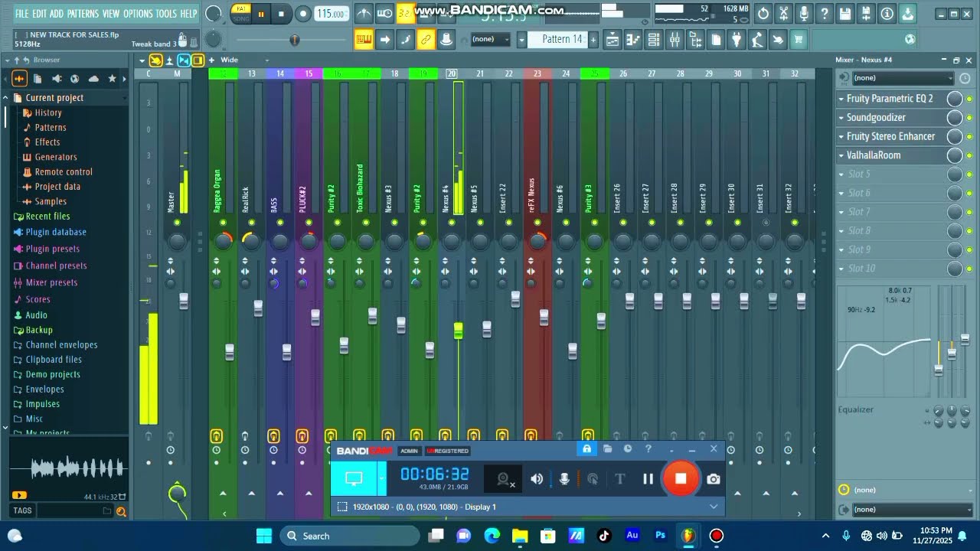The height and width of the screenshot is (551, 980).
Task: Click the tempo field showing 115.000
Action: pos(330,14)
